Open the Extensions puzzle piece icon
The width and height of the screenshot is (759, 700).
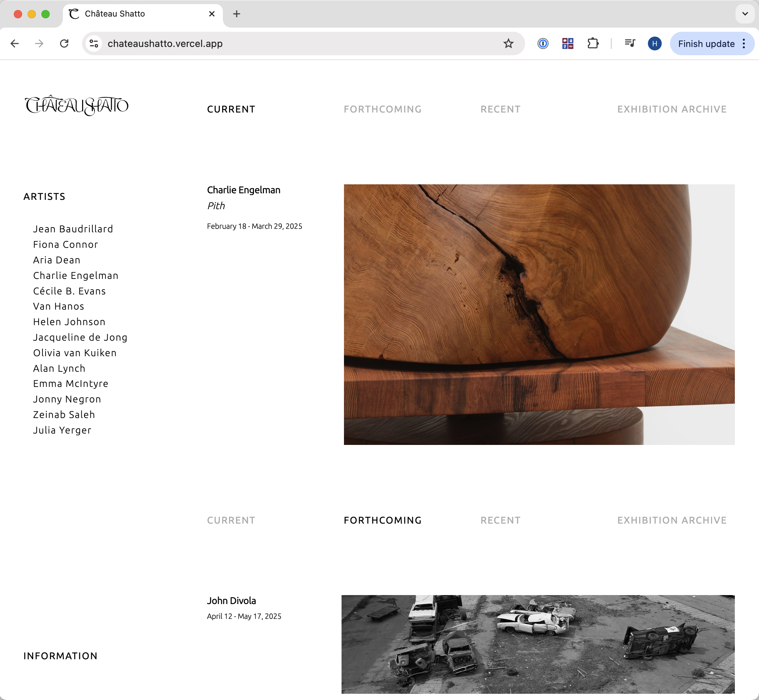click(x=593, y=43)
